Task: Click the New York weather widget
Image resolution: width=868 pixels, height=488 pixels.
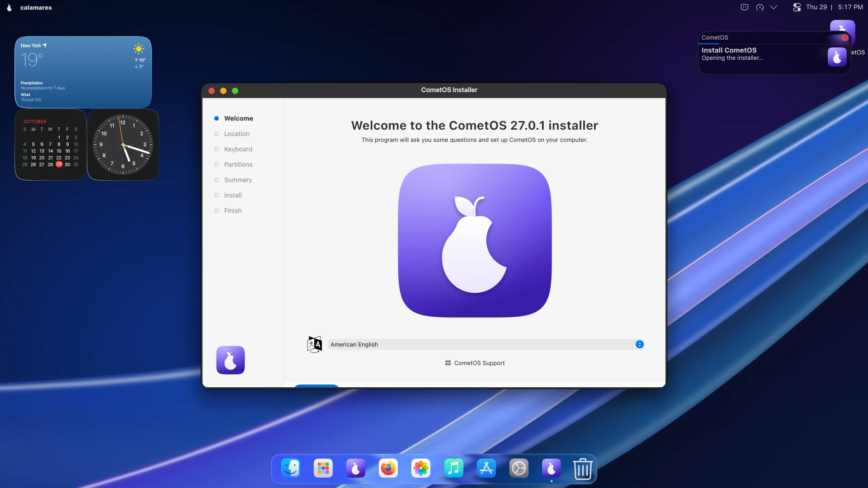Action: [x=83, y=72]
